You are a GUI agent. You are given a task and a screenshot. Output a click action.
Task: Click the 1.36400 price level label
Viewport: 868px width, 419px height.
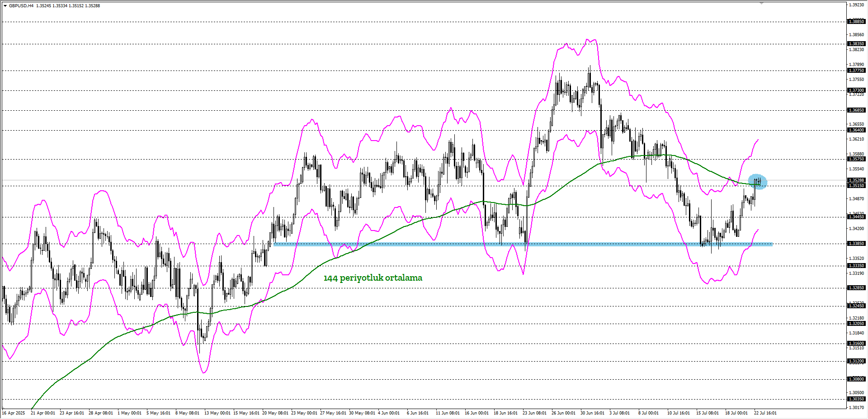pyautogui.click(x=856, y=130)
